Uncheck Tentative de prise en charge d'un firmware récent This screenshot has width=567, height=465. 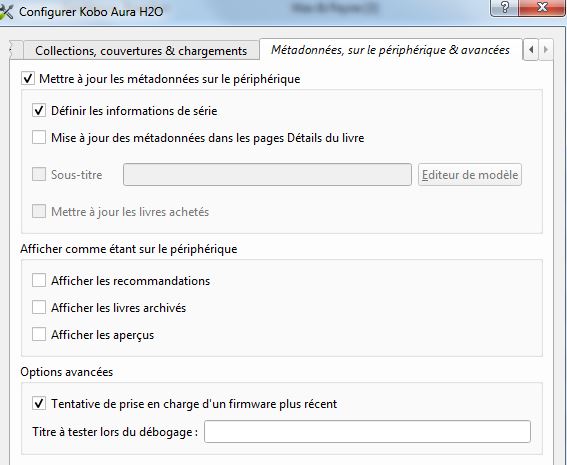(x=39, y=403)
